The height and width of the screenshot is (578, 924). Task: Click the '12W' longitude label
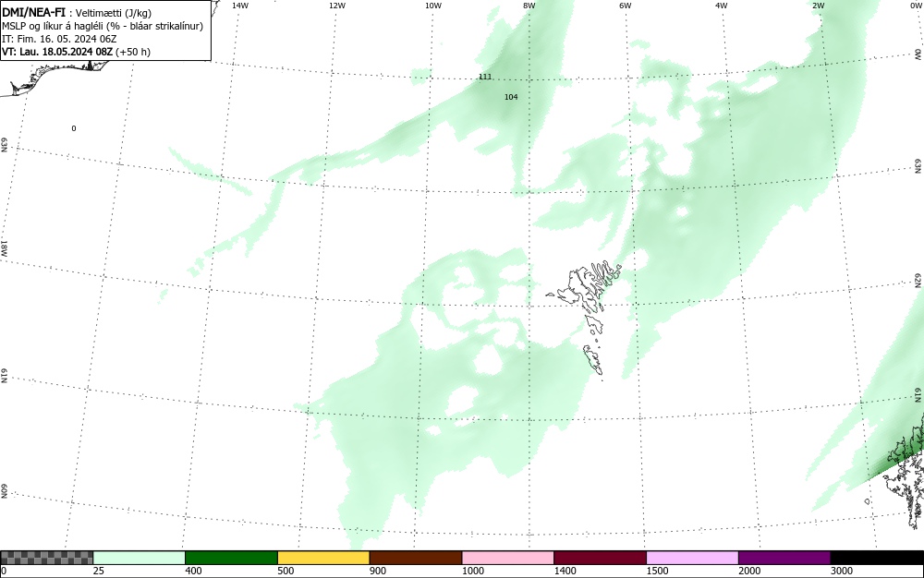[337, 6]
